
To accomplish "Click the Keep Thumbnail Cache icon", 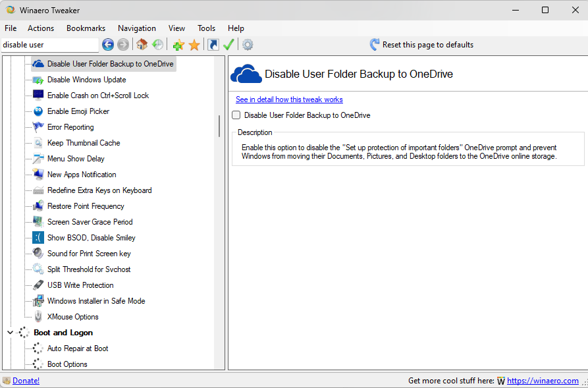I will click(38, 143).
